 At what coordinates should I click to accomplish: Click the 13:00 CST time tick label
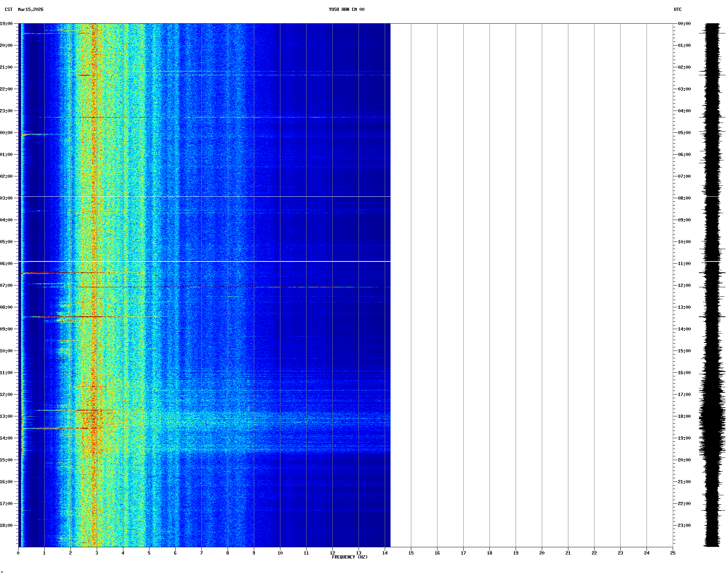(7, 416)
